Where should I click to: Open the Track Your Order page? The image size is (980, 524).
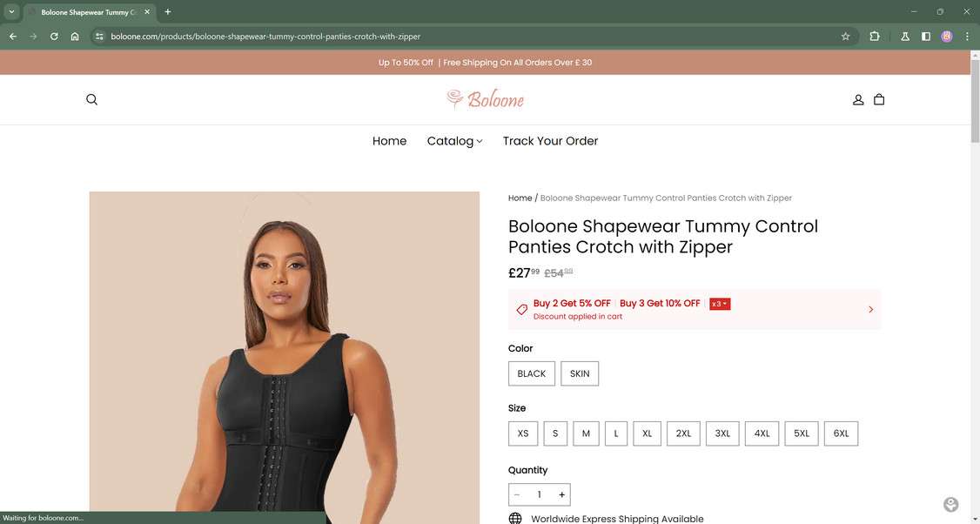tap(550, 141)
